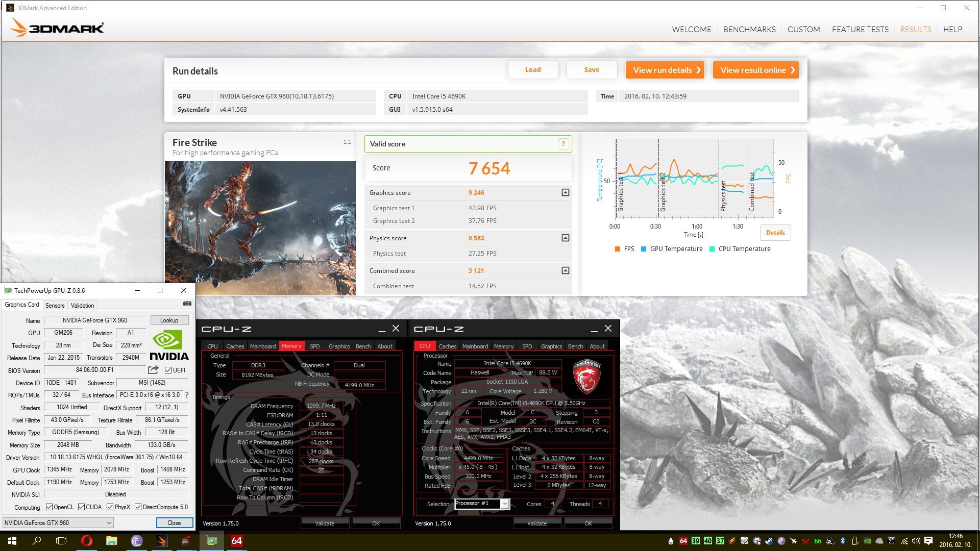980x551 pixels.
Task: Collapse the Physics score section
Action: point(565,238)
